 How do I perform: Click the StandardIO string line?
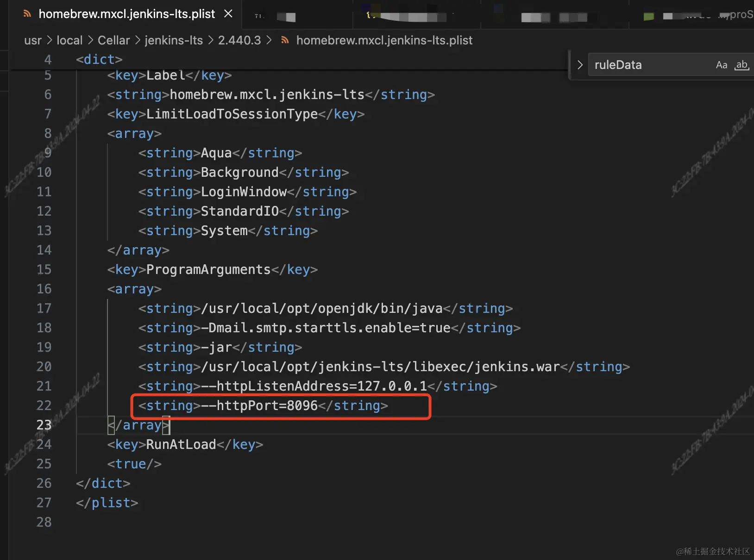244,211
